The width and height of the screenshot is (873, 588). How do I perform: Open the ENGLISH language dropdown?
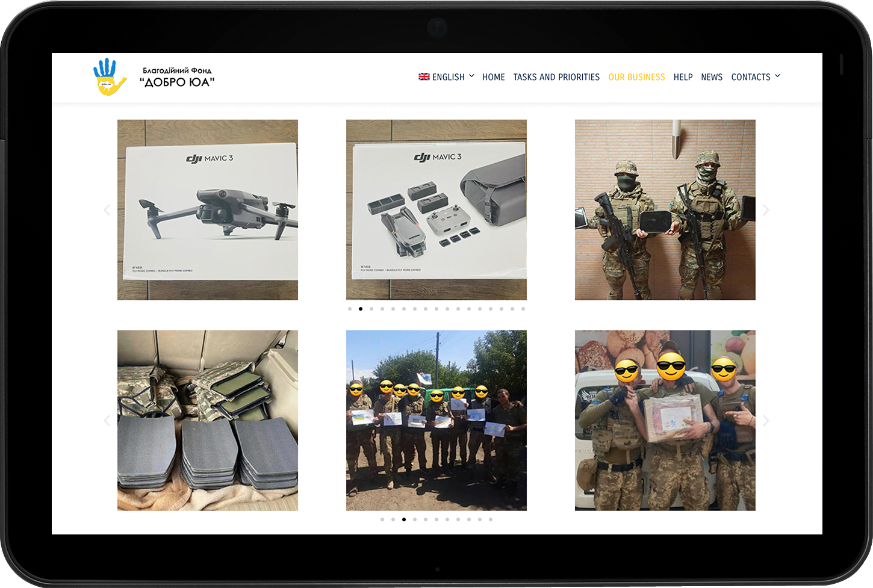coord(449,77)
